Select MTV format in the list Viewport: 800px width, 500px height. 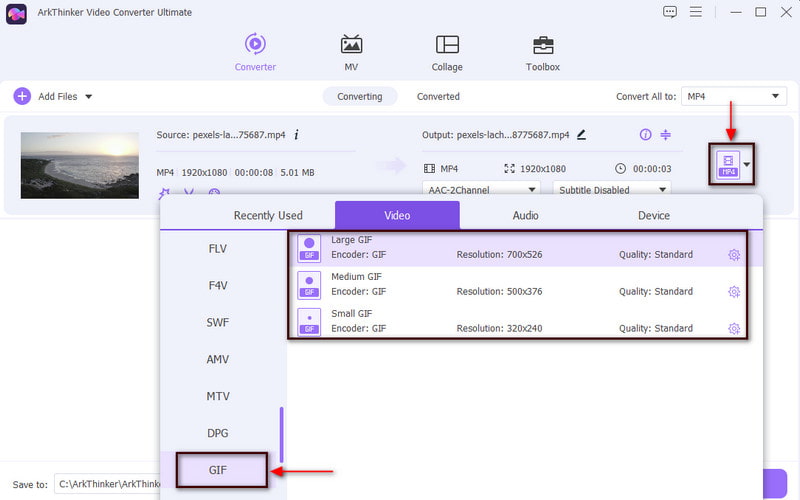pos(218,396)
